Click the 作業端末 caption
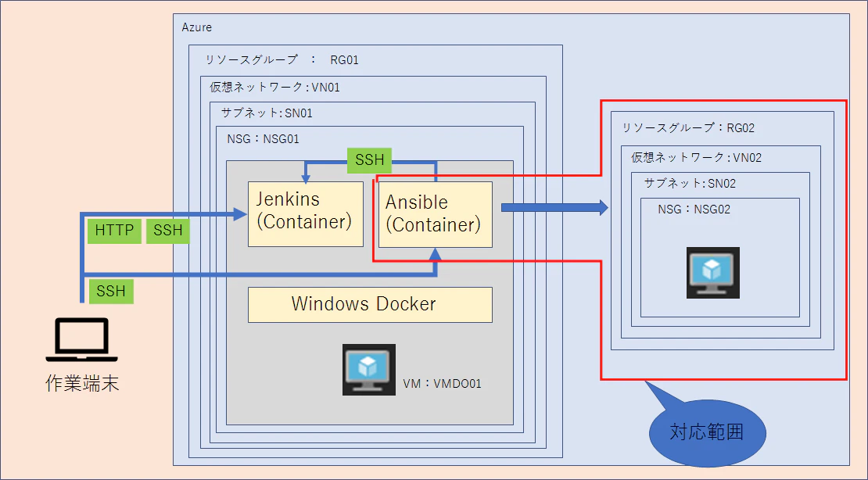The height and width of the screenshot is (480, 868). [82, 383]
